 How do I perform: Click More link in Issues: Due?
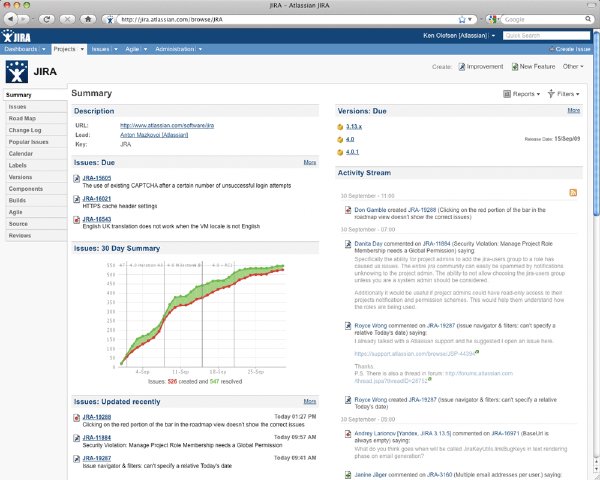[x=310, y=163]
